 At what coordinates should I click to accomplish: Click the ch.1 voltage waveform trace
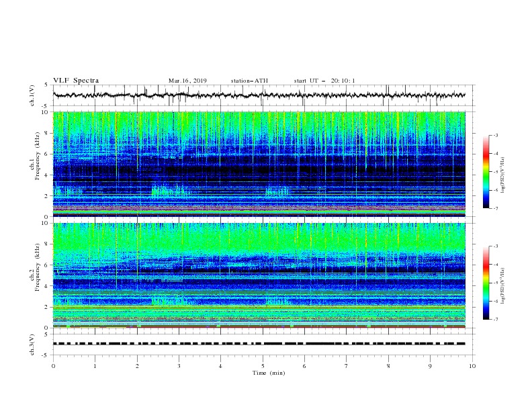pyautogui.click(x=259, y=95)
